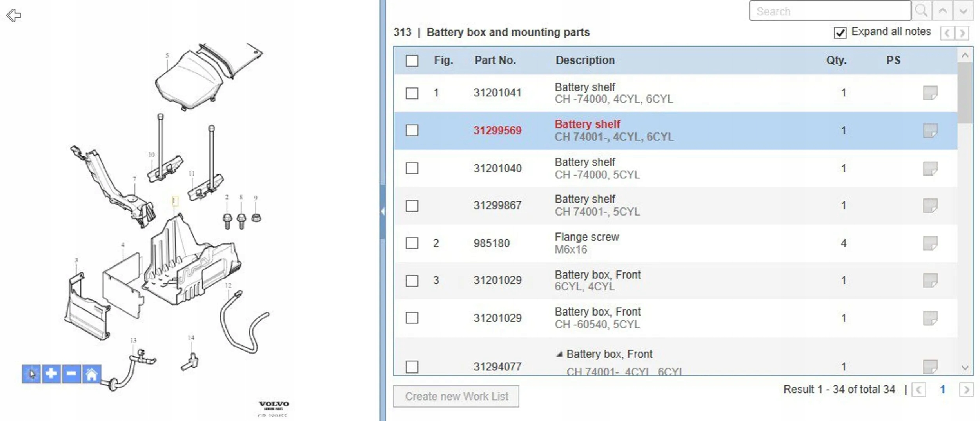Viewport: 980px width, 421px height.
Task: Click into the Search input field
Action: (829, 11)
